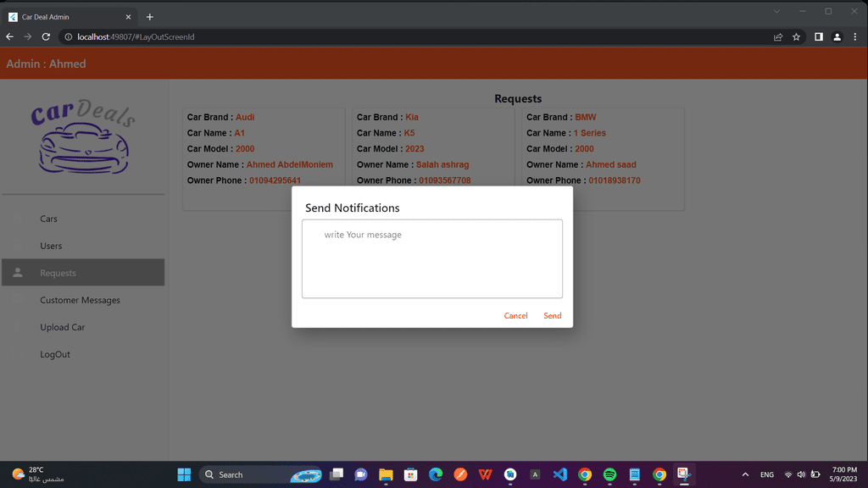The height and width of the screenshot is (488, 868).
Task: Open the browser side panel
Action: [x=819, y=37]
